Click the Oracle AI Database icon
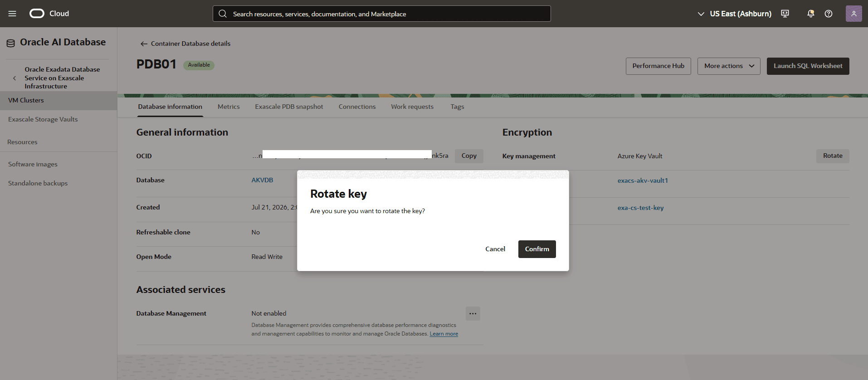The width and height of the screenshot is (868, 380). [x=10, y=43]
